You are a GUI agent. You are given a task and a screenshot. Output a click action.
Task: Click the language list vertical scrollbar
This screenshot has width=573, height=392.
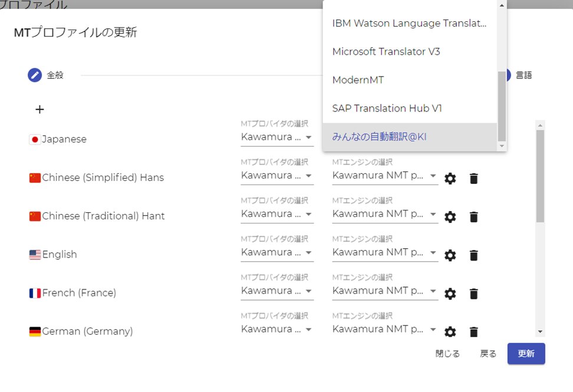pos(540,177)
